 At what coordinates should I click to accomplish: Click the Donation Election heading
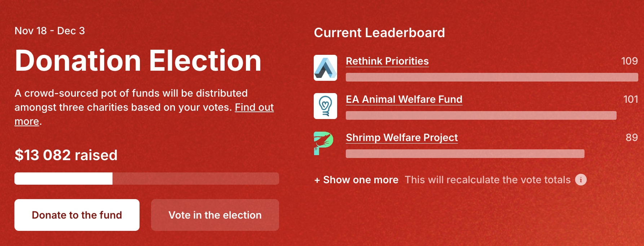(x=138, y=61)
